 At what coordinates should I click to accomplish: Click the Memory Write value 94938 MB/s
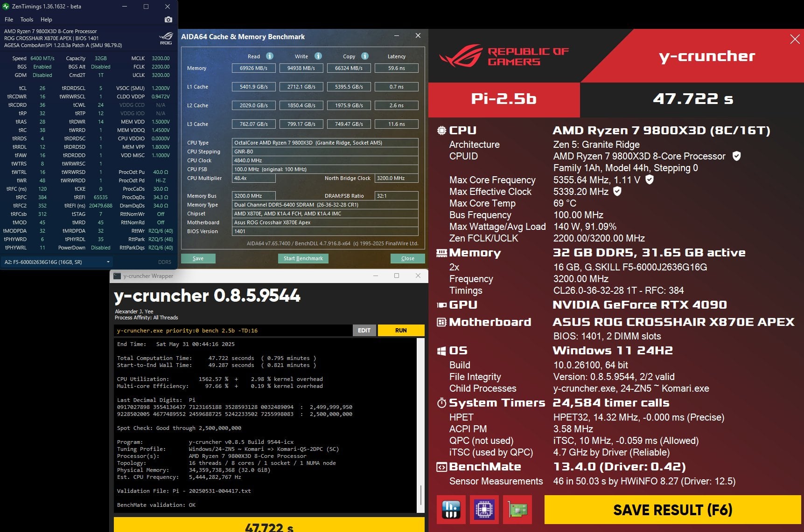[x=301, y=68]
